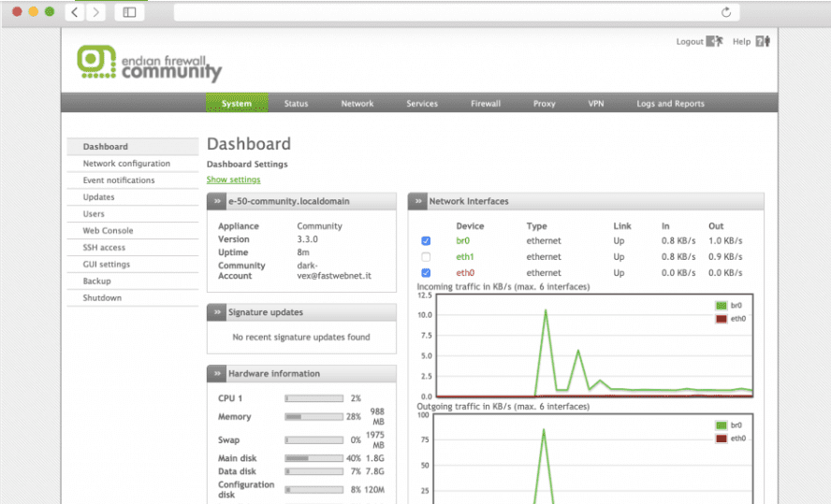Open the Proxy menu tab
This screenshot has height=504, width=831.
tap(545, 104)
